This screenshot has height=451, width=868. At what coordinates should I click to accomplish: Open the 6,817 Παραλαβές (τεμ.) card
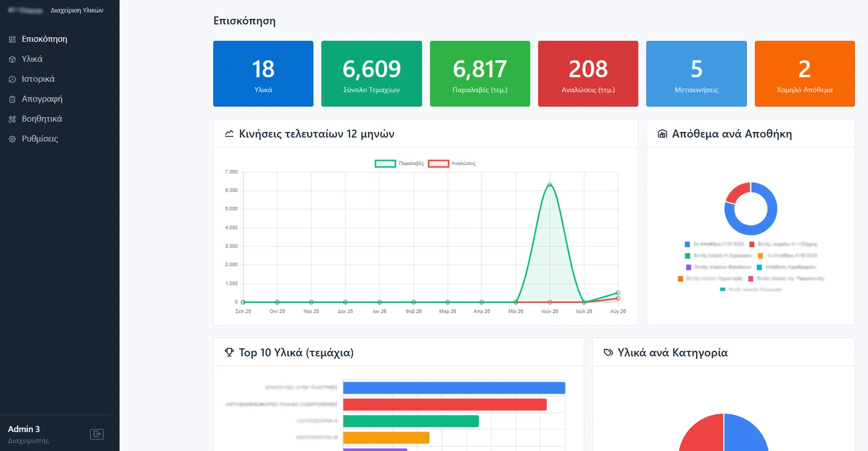(x=480, y=74)
